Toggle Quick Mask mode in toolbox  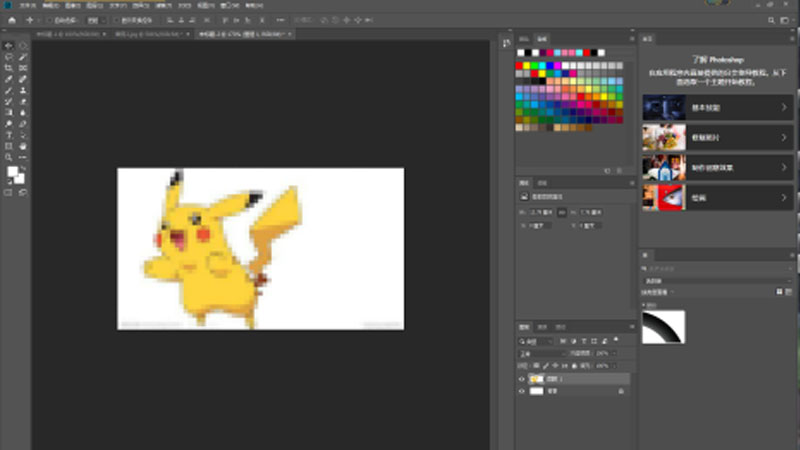point(8,193)
